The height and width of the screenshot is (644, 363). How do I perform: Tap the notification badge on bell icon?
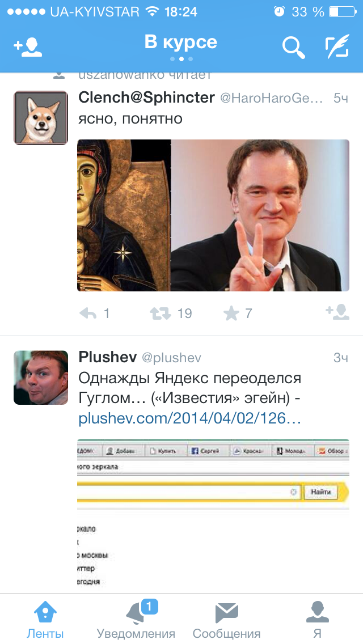click(x=150, y=606)
